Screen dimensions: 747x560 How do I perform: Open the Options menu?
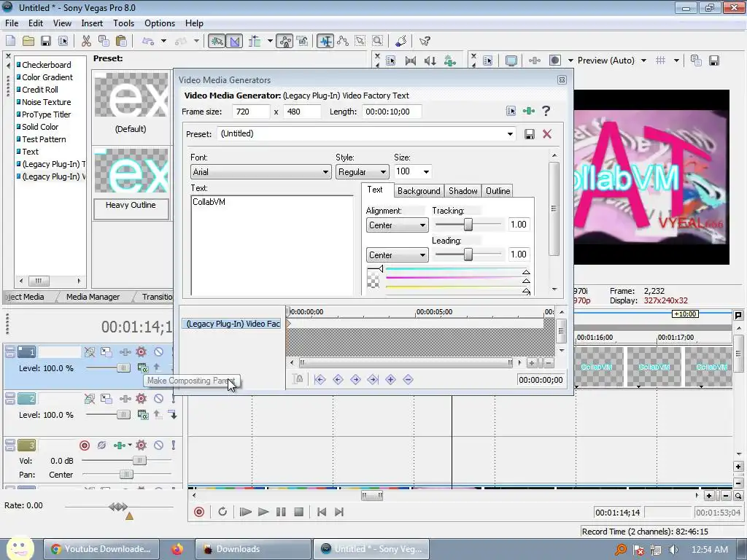160,23
